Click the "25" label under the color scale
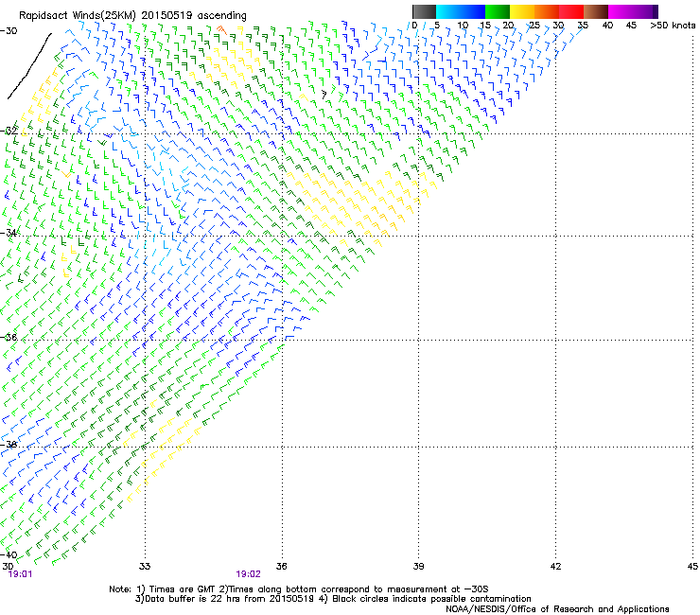The image size is (700, 615). 534,26
